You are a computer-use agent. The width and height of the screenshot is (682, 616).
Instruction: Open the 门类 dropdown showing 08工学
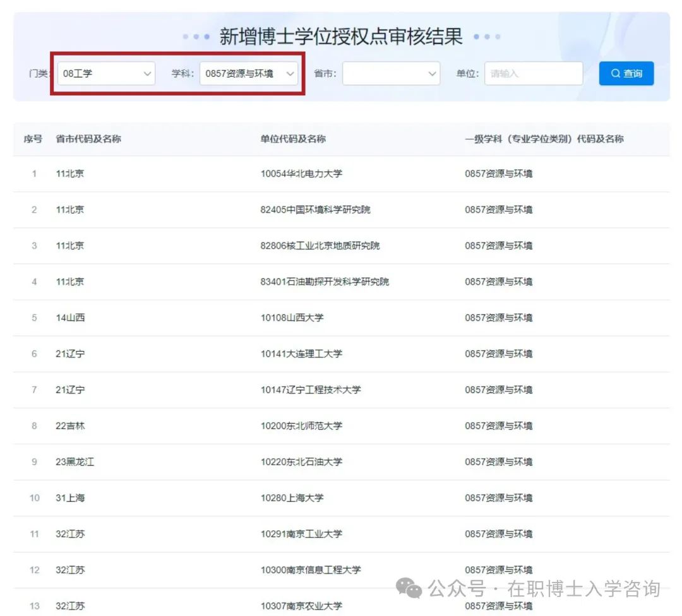(x=101, y=74)
